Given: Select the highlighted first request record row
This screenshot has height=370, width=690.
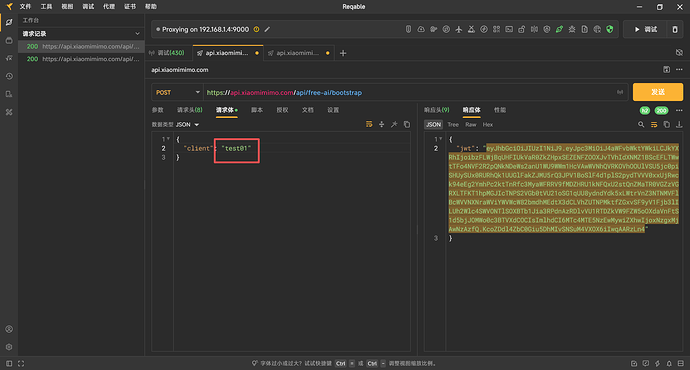Looking at the screenshot, I should [x=82, y=46].
